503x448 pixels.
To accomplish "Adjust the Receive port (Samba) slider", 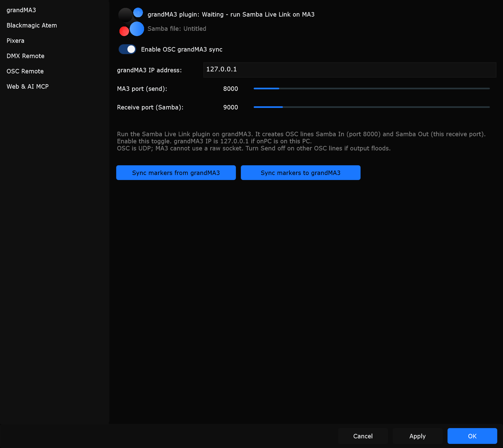I will [x=372, y=107].
